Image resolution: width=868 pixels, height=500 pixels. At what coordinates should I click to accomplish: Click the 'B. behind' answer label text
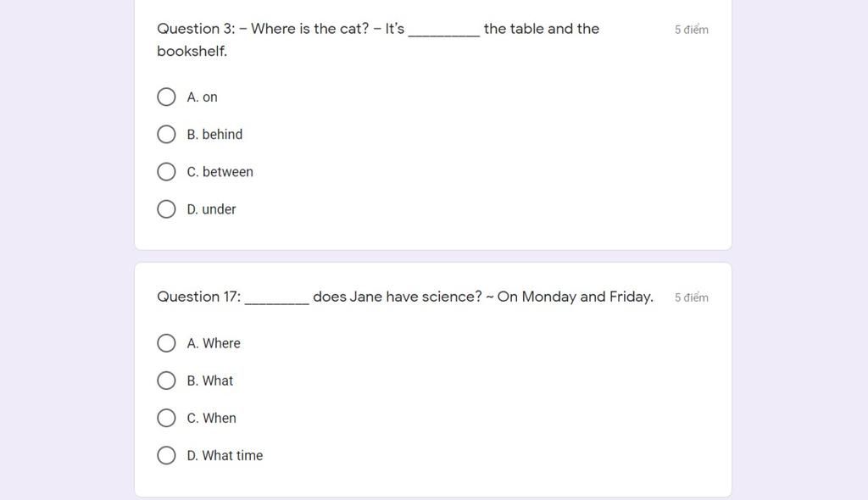point(214,135)
